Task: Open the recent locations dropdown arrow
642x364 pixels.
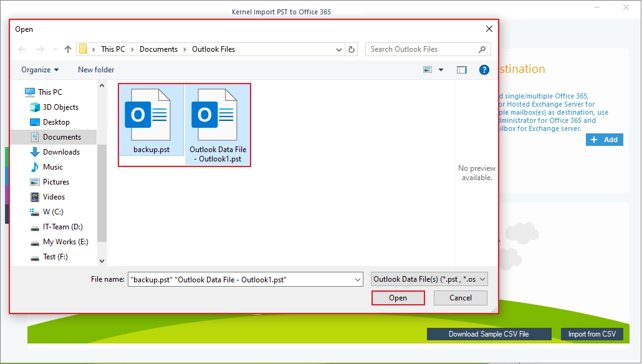Action: (x=55, y=49)
